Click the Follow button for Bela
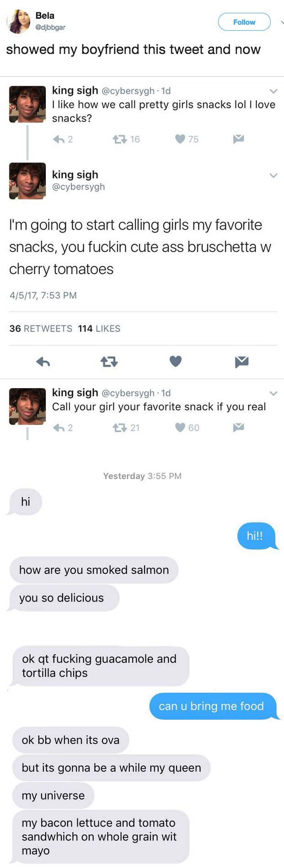Viewport: 284px width, 868px height. [244, 22]
